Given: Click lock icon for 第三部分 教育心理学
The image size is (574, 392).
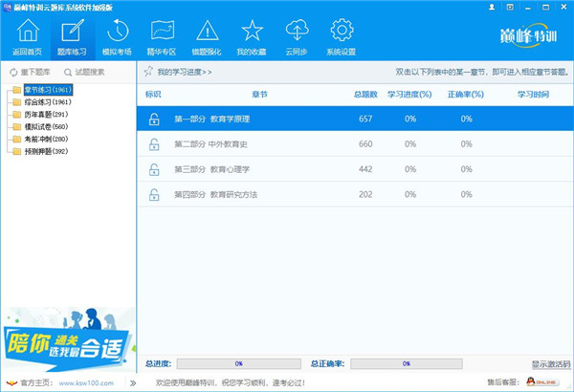Looking at the screenshot, I should pyautogui.click(x=152, y=169).
